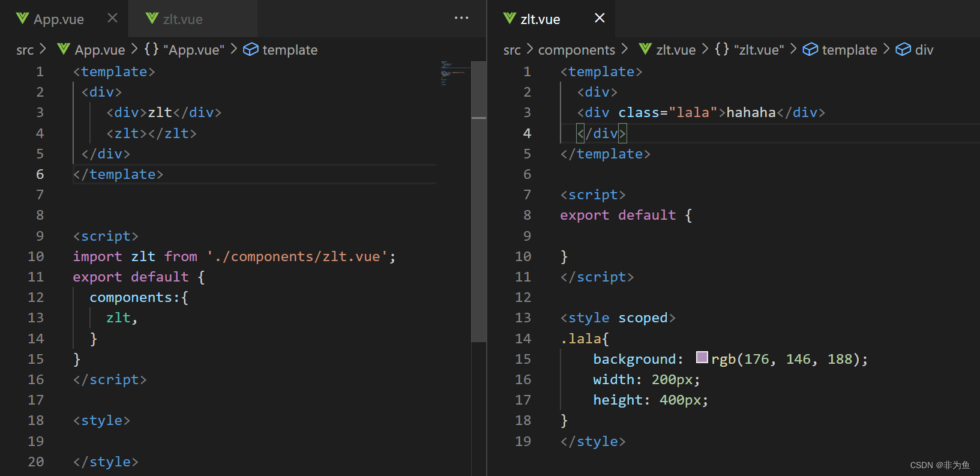Image resolution: width=980 pixels, height=476 pixels.
Task: Click the class="lala" attribute text
Action: [x=668, y=112]
